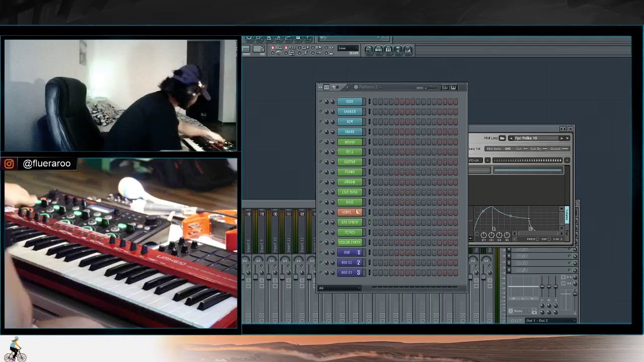This screenshot has height=362, width=644.
Task: Enable the first step of the BELL channel
Action: click(x=375, y=152)
